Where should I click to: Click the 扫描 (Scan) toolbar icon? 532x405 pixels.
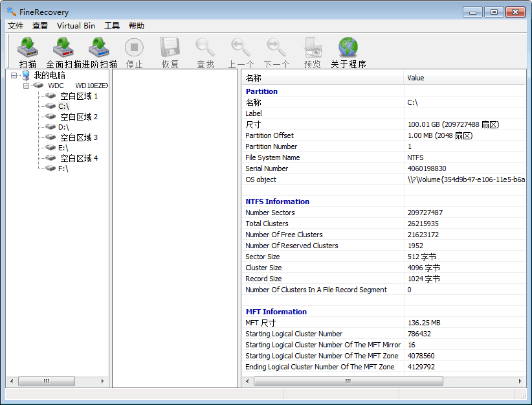28,49
